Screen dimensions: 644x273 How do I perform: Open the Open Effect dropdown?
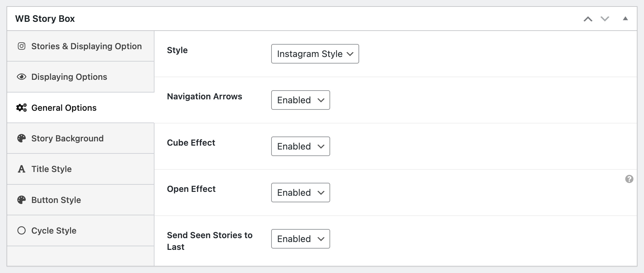click(300, 193)
